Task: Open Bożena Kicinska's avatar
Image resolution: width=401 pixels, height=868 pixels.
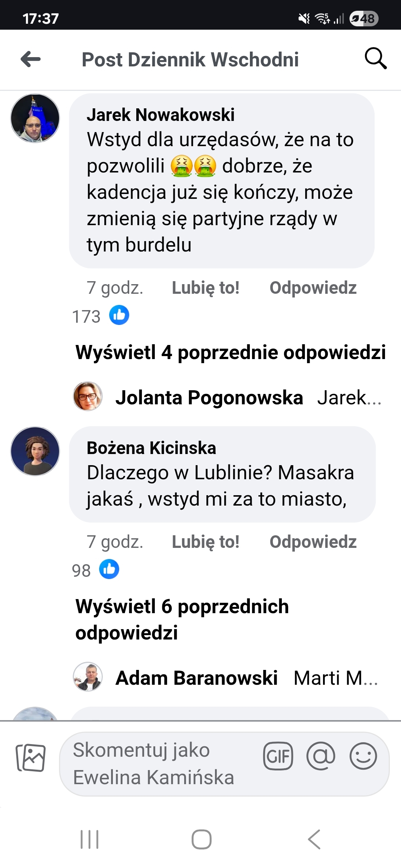Action: pyautogui.click(x=35, y=451)
